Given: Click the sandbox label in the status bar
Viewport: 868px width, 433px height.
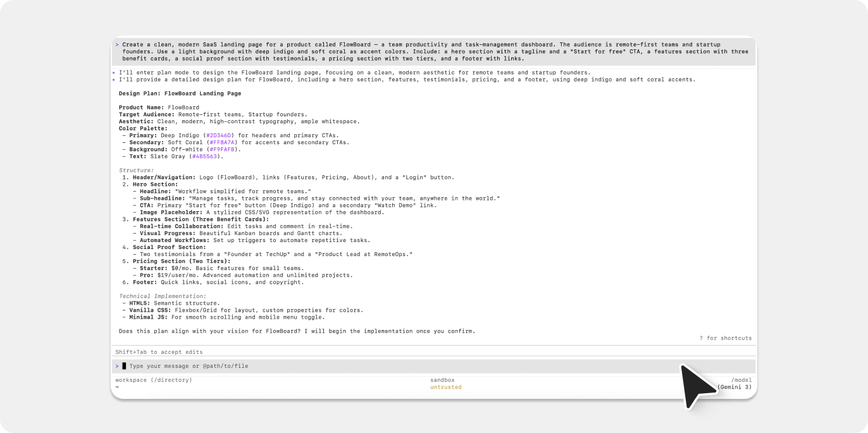Looking at the screenshot, I should point(442,380).
